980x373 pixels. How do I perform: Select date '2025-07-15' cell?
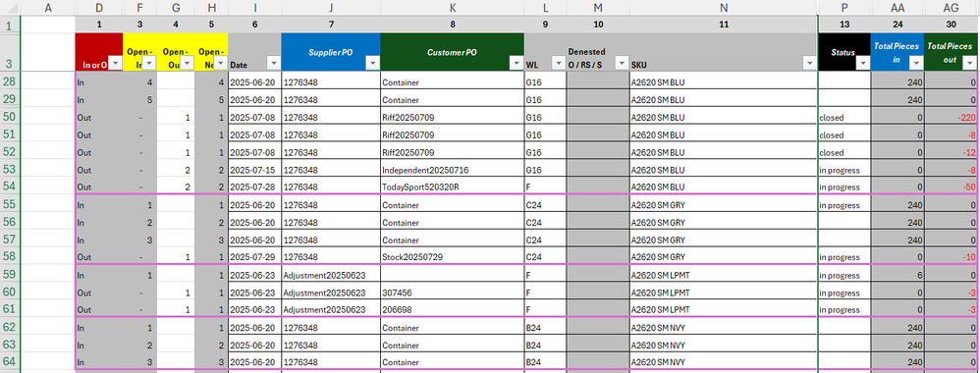tap(254, 170)
